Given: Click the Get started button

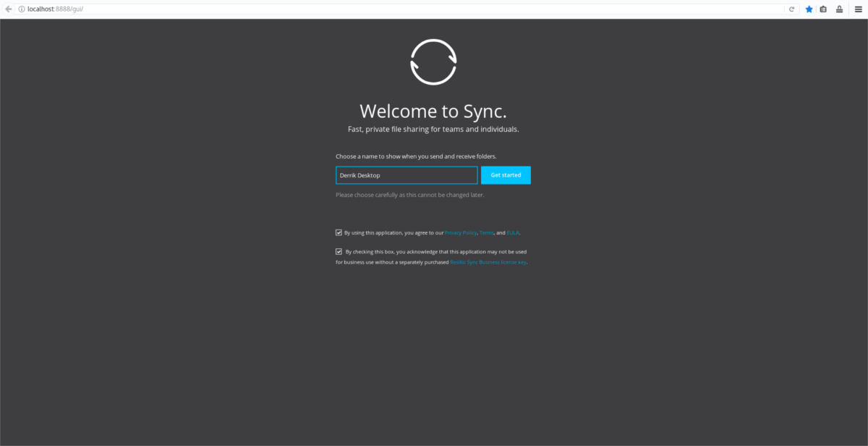Looking at the screenshot, I should pos(506,175).
